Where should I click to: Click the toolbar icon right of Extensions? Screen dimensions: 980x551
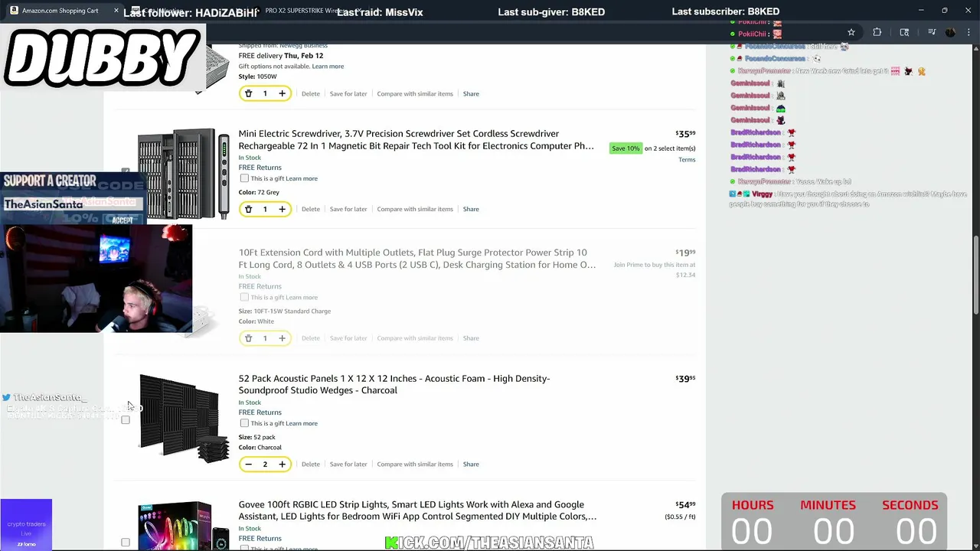(x=904, y=32)
